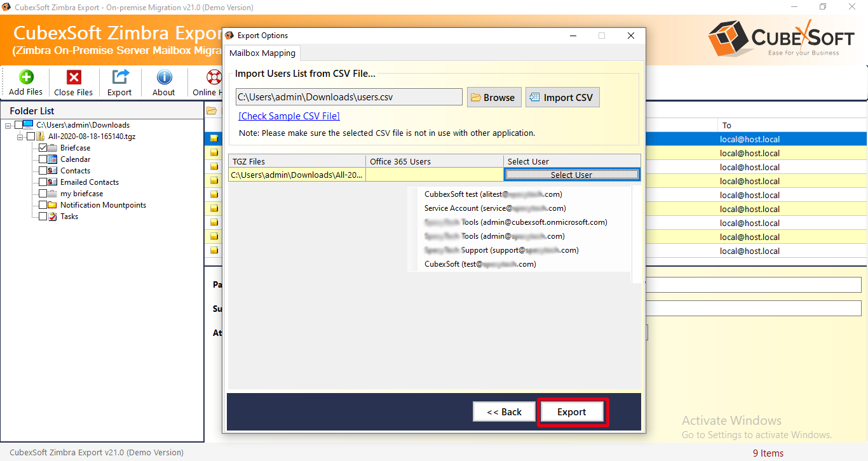The width and height of the screenshot is (868, 461).
Task: Click the Export button in the dialog
Action: pyautogui.click(x=572, y=411)
